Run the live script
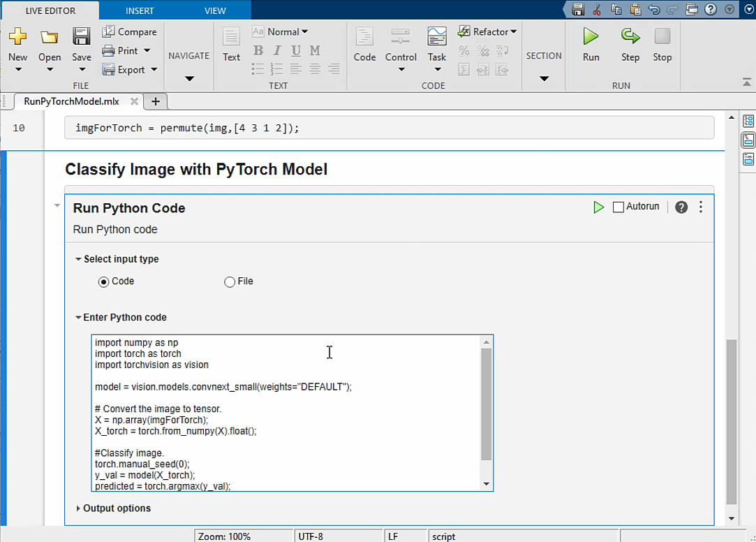The width and height of the screenshot is (756, 542). coord(591,45)
